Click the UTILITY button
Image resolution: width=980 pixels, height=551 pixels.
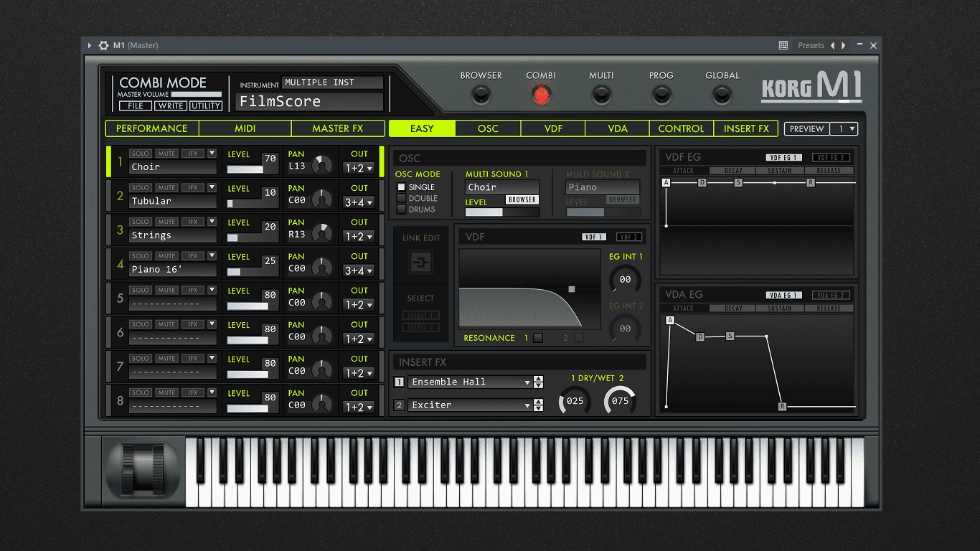(x=206, y=105)
